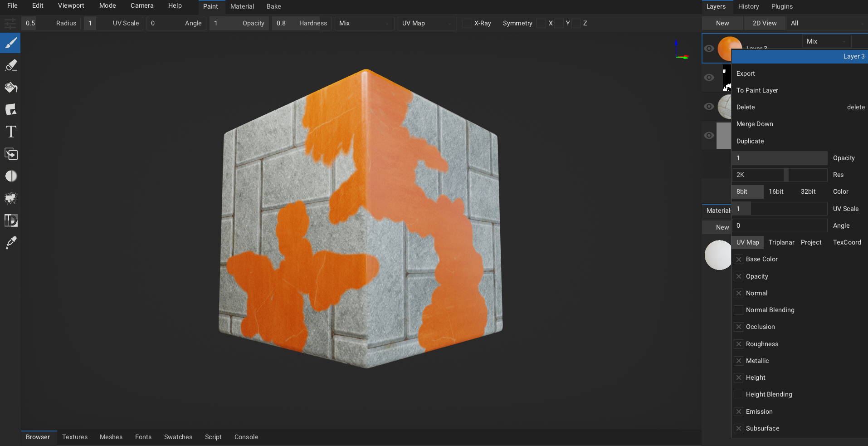Screen dimensions: 868x446
Task: Click the white material sphere preview
Action: (x=718, y=255)
